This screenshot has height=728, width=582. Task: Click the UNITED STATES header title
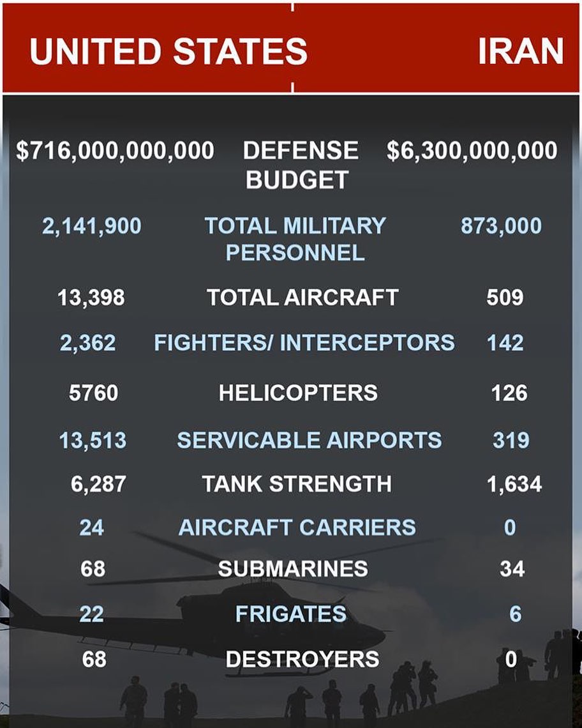point(168,51)
